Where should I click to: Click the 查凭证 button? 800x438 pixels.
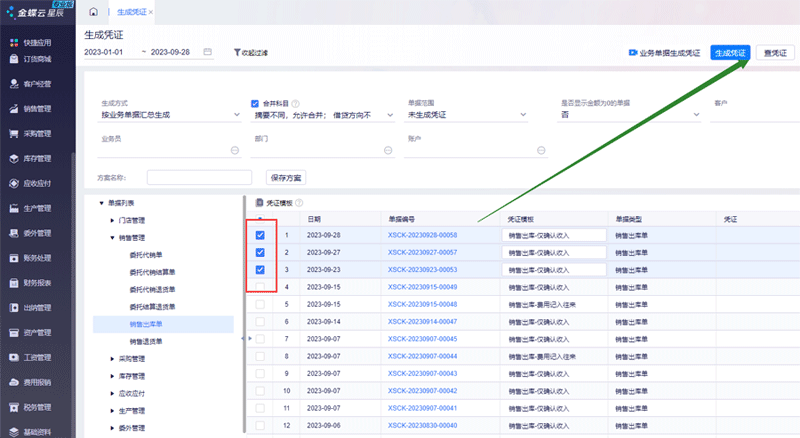(775, 53)
